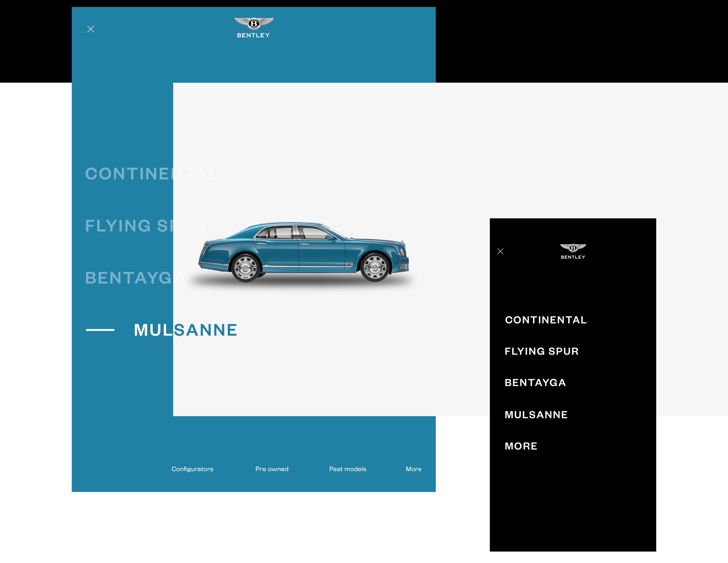This screenshot has width=728, height=563.
Task: Select BENTAYGA from the black side panel
Action: 535,382
